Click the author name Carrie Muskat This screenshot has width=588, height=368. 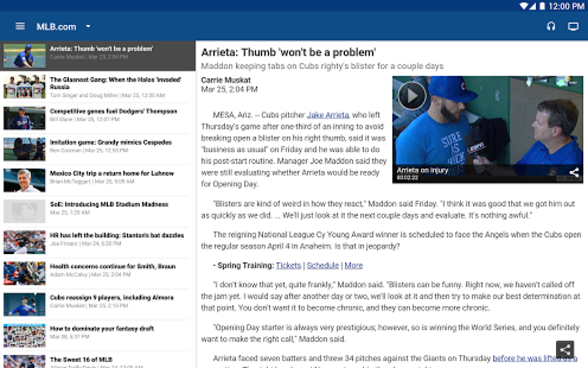click(226, 80)
